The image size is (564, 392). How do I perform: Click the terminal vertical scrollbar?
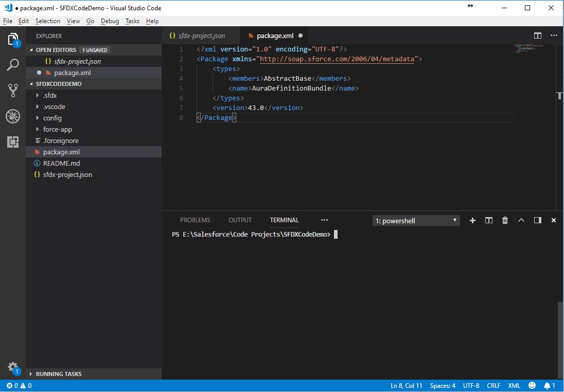560,340
